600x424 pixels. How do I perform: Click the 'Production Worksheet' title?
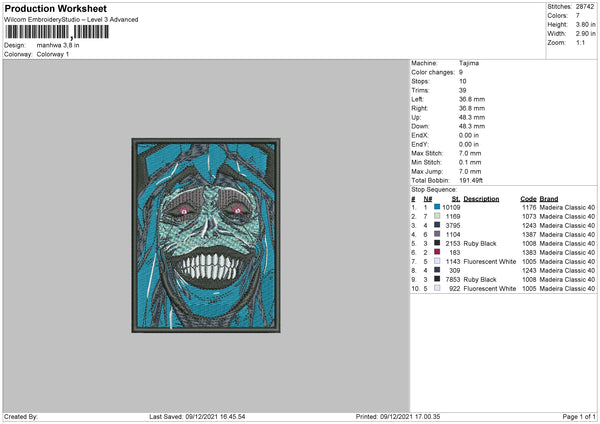tap(56, 8)
